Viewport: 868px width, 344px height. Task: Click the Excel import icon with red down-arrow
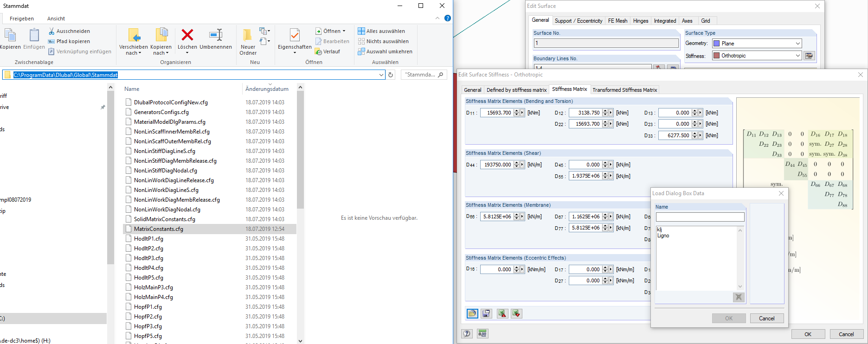click(516, 314)
